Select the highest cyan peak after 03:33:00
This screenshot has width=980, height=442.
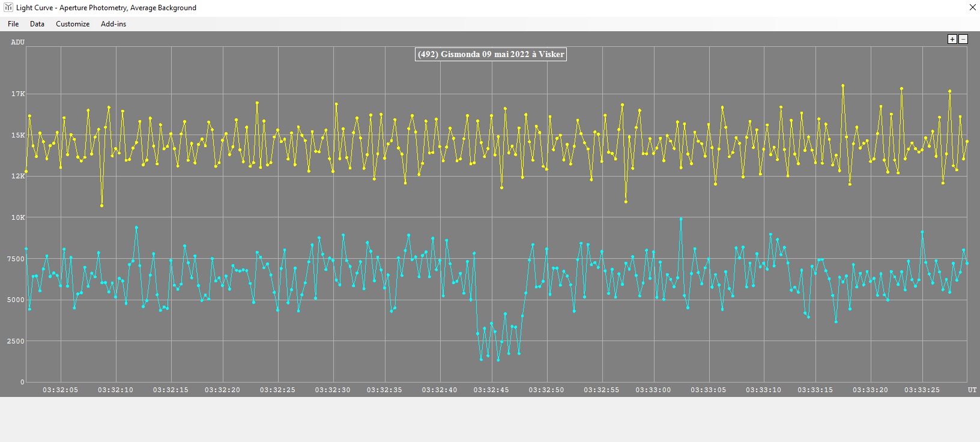681,219
